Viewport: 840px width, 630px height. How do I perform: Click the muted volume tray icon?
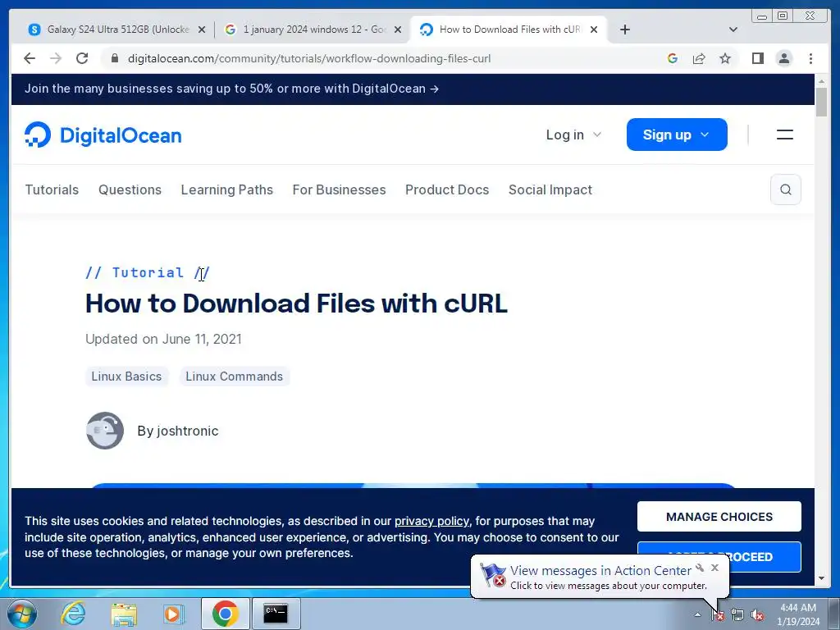[757, 615]
